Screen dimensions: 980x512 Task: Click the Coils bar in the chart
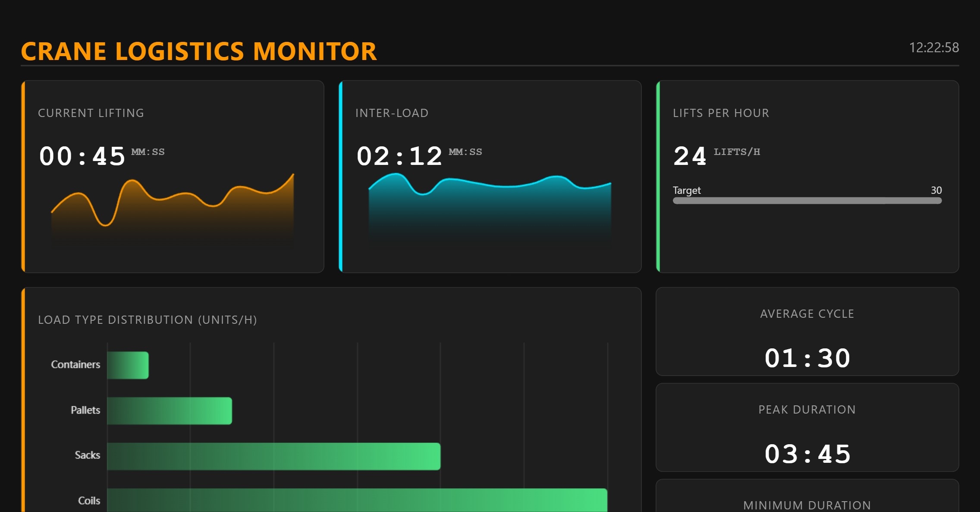(x=357, y=500)
